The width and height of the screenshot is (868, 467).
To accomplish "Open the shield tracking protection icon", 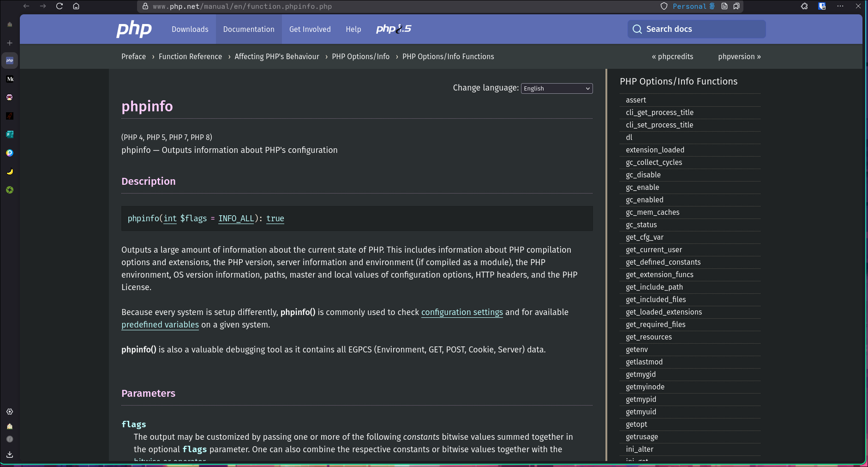I will (x=664, y=6).
